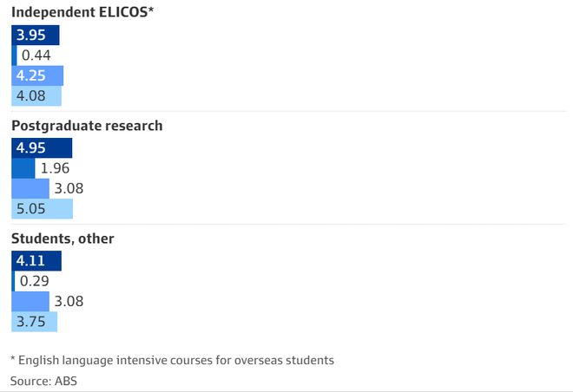This screenshot has width=573, height=392.
Task: Select the 5.05 light blue bar
Action: pos(42,209)
